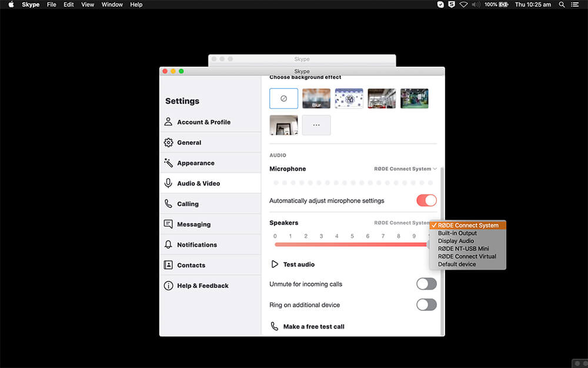Click the Messaging chat bubble icon
Viewport: 588px width, 368px height.
coord(168,224)
